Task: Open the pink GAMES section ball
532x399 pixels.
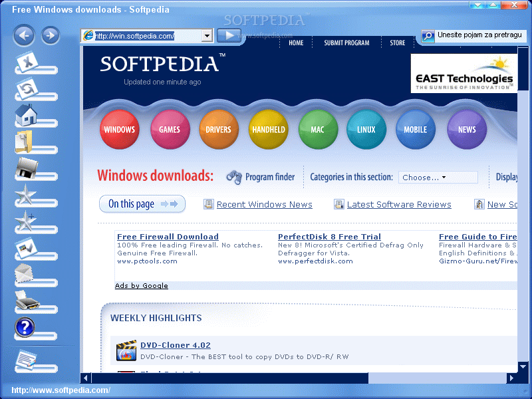Action: 170,129
